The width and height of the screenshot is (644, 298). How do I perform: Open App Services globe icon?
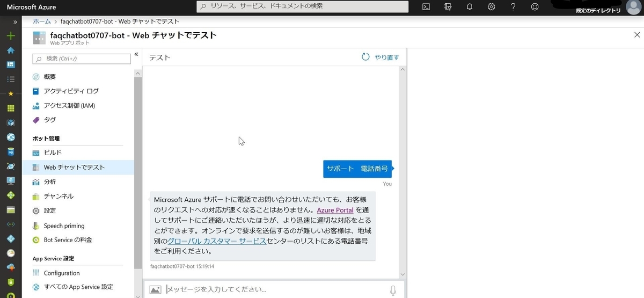point(11,137)
